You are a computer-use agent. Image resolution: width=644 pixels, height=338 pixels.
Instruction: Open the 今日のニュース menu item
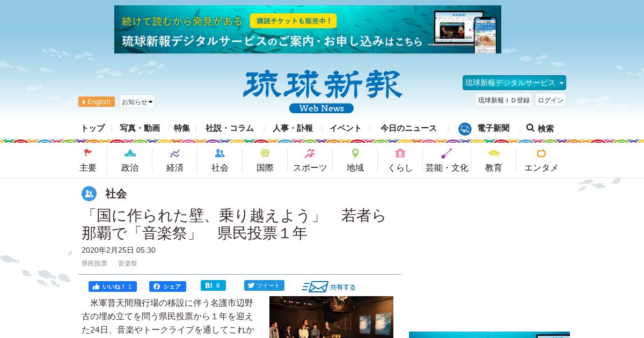(408, 128)
